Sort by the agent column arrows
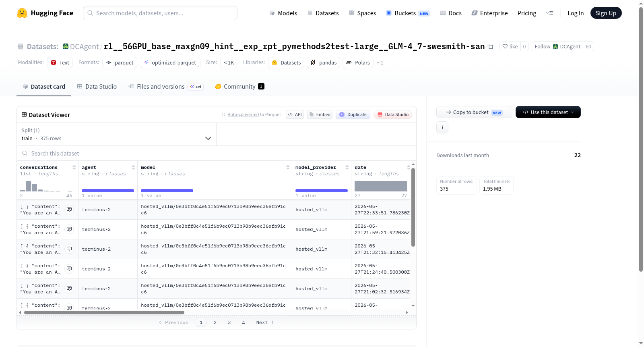The width and height of the screenshot is (644, 347). click(x=133, y=167)
